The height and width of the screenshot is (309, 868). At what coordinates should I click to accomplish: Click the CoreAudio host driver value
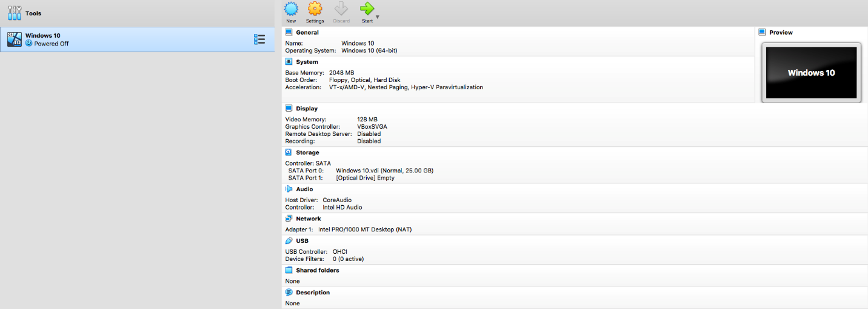[337, 200]
